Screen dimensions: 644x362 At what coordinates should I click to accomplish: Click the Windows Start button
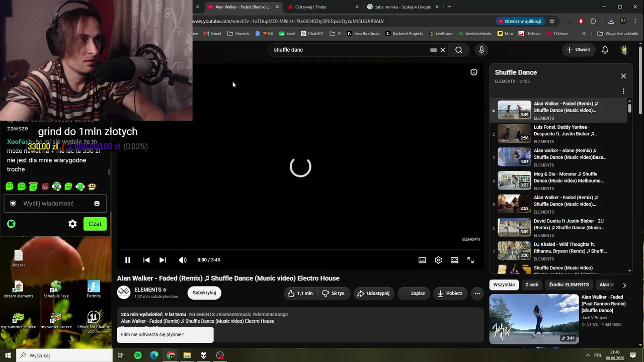(8, 355)
